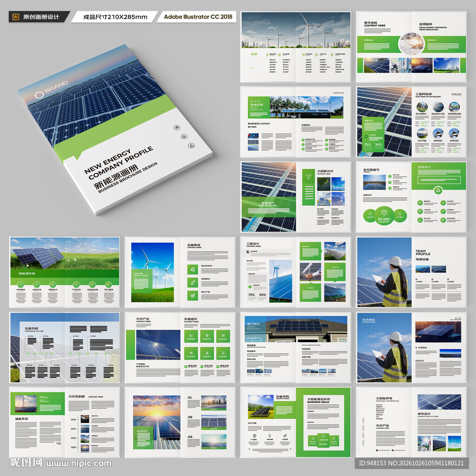Viewport: 476px width, 476px height.
Task: Select the sunset solar panel spread
Action: (180, 422)
